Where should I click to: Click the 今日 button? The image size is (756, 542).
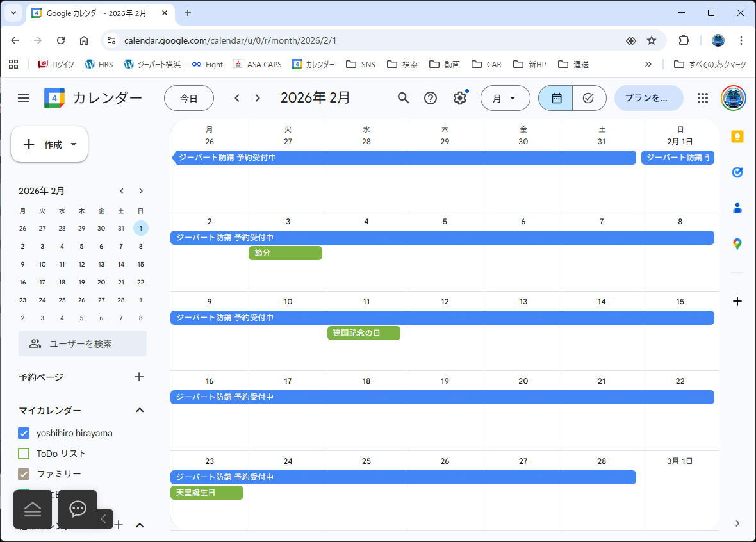click(189, 98)
